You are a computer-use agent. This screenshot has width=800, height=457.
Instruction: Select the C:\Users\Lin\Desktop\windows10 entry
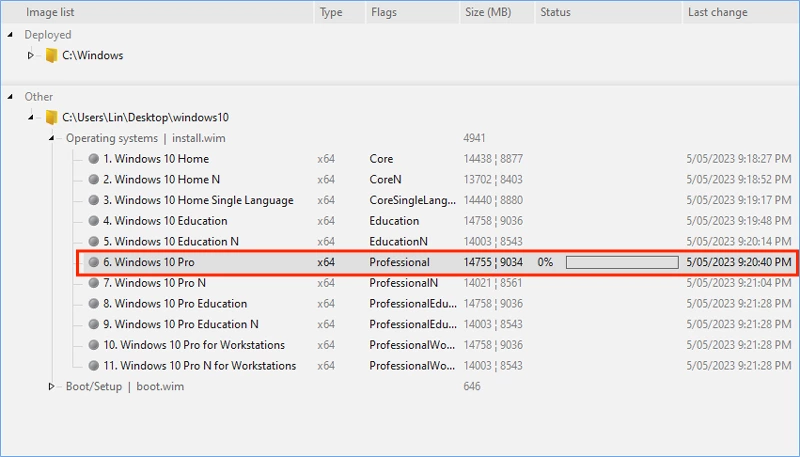(145, 117)
